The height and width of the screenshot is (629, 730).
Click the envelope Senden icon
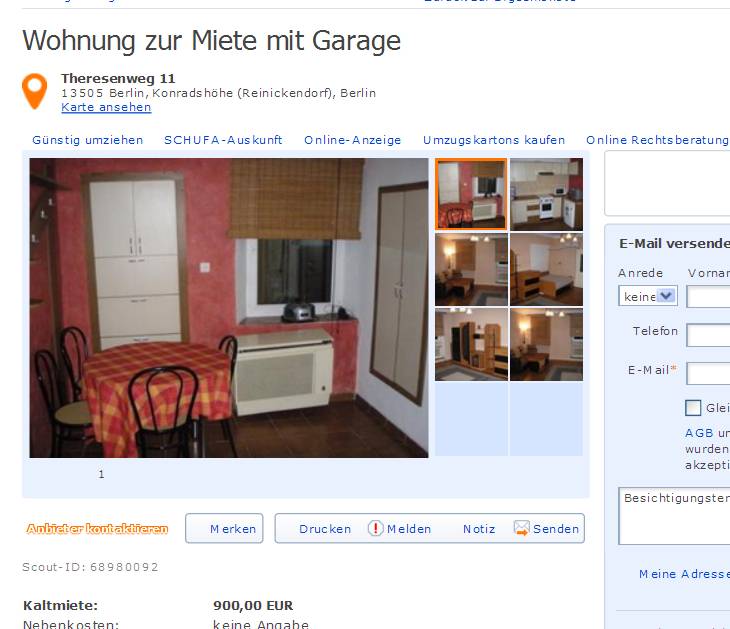(521, 528)
